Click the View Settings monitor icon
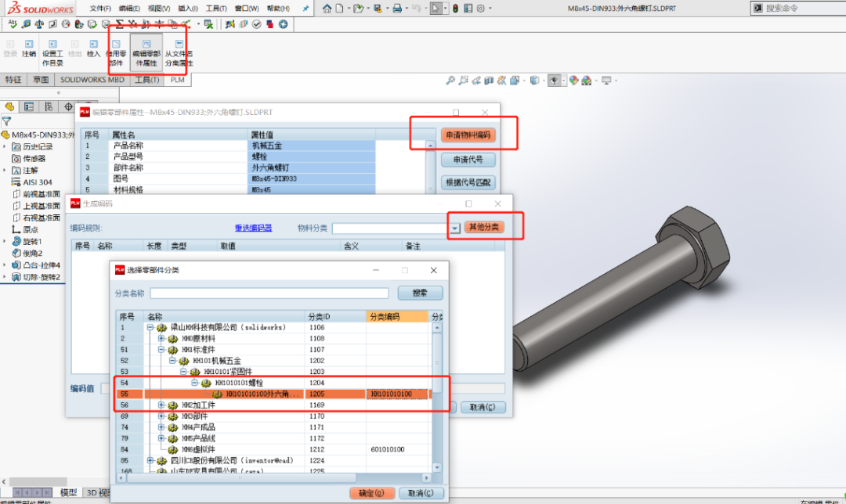Screen dimensions: 846x504 [606, 81]
